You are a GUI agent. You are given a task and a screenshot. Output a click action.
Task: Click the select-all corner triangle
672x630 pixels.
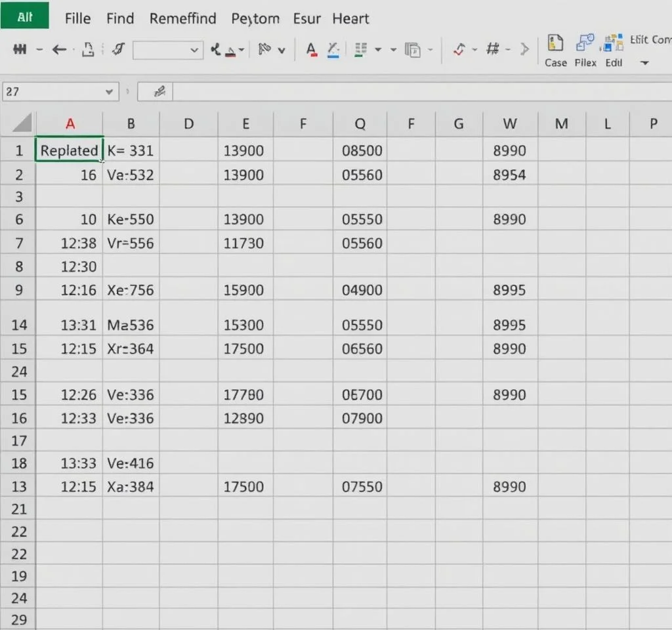22,123
